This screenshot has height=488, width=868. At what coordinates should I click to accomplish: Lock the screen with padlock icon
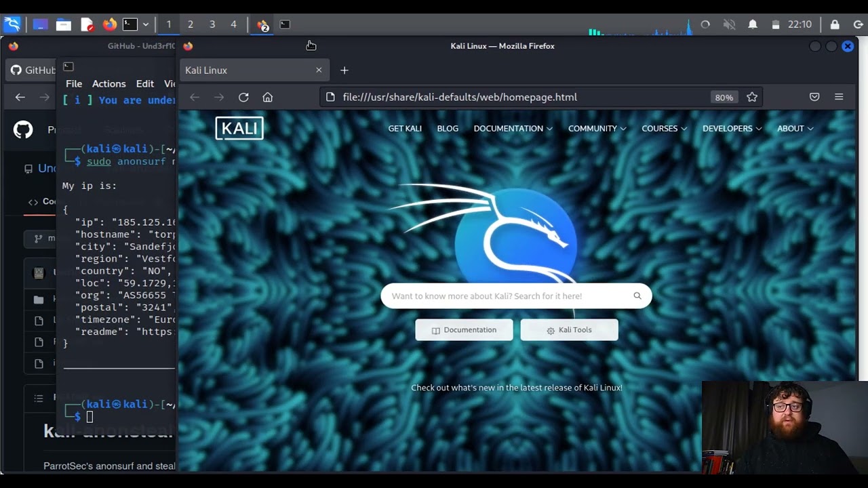(835, 24)
